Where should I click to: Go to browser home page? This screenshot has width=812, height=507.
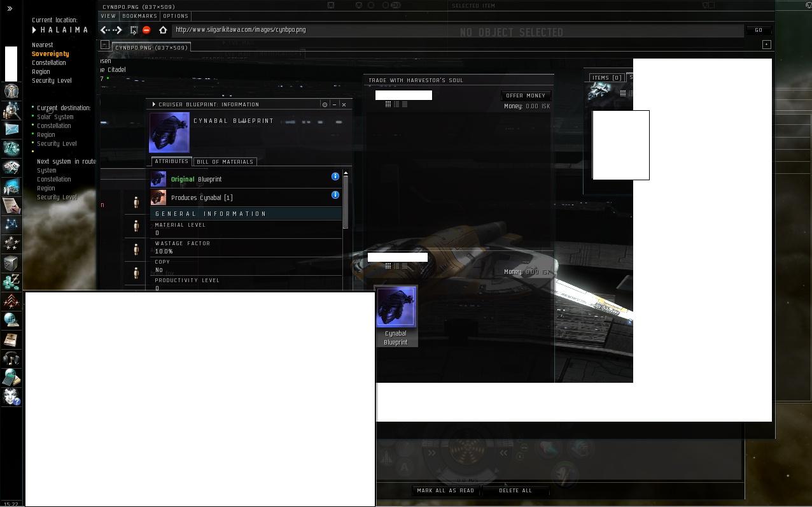pos(163,30)
